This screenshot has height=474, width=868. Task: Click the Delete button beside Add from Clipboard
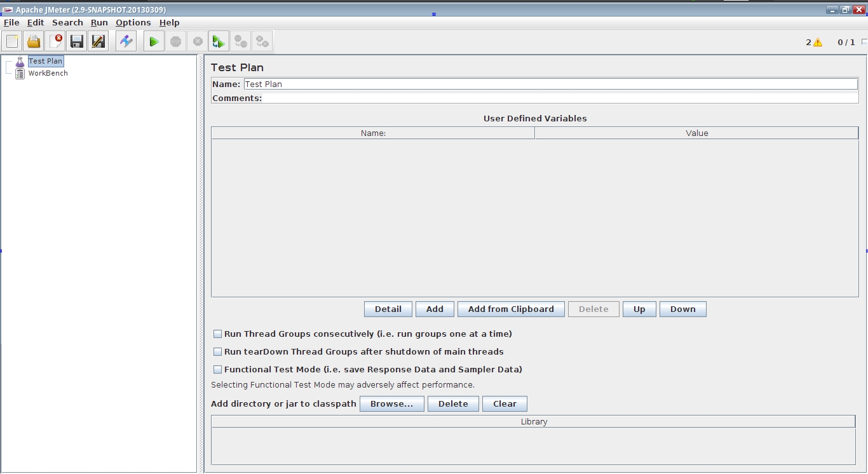pos(593,309)
